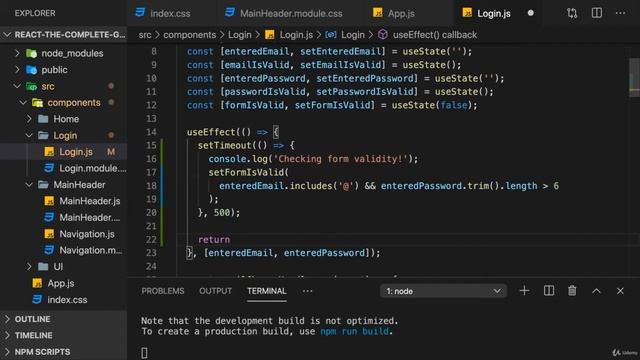Close the terminal panel

click(620, 291)
